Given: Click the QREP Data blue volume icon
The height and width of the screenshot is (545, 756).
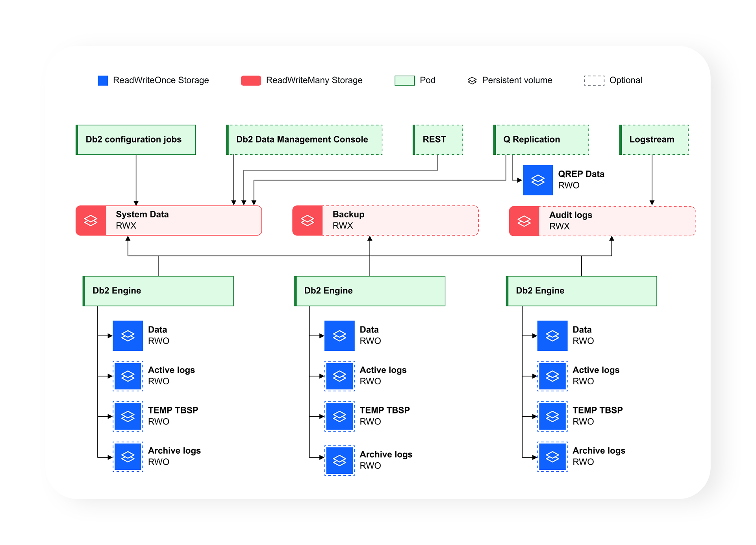Looking at the screenshot, I should click(538, 180).
